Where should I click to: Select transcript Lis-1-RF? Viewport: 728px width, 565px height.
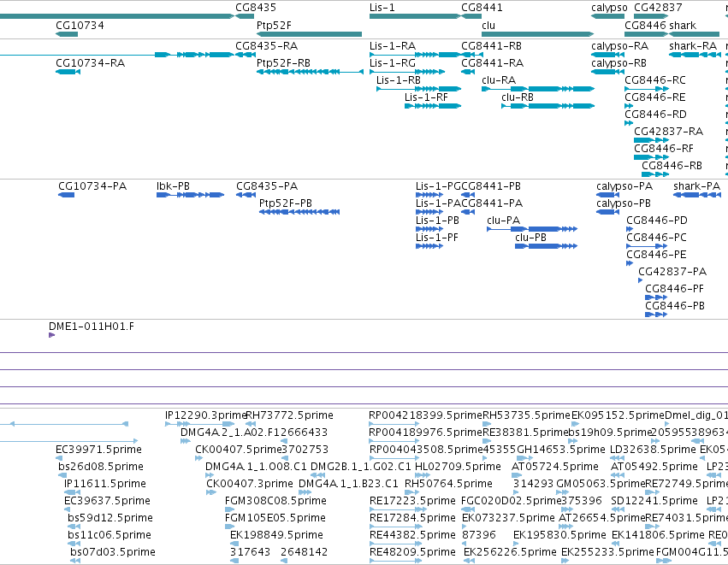(426, 97)
